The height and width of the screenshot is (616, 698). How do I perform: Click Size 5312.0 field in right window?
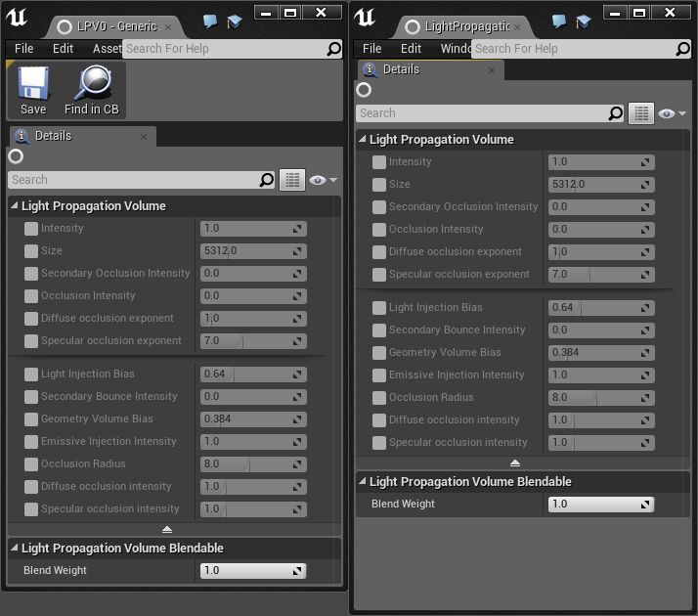601,185
